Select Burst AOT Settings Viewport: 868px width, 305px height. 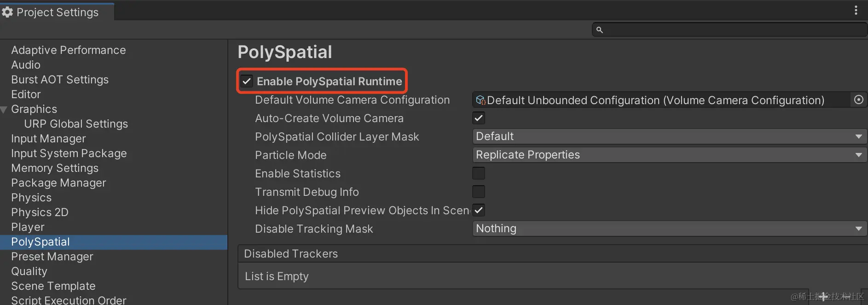coord(60,79)
